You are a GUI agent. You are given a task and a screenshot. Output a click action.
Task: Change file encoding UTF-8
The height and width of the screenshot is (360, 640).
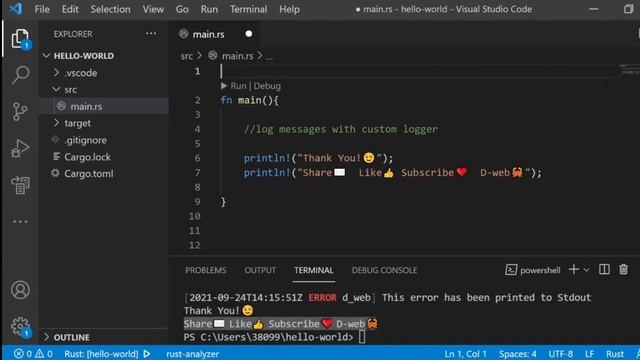(x=560, y=353)
